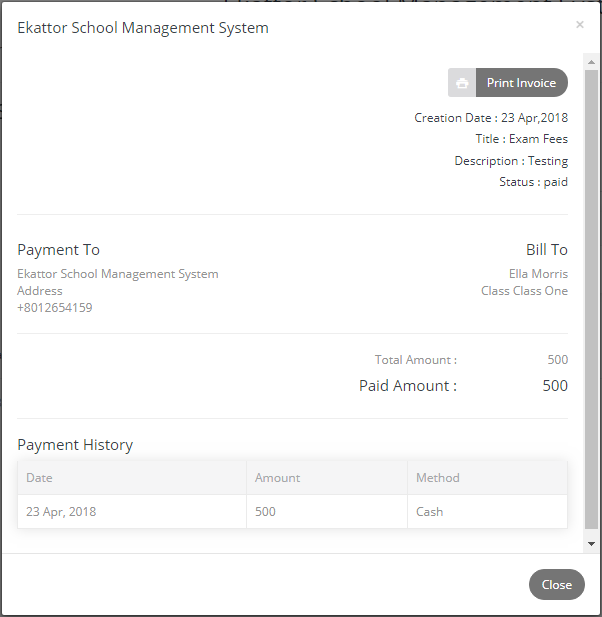Click the Address line under Payment To
This screenshot has width=602, height=617.
pos(40,291)
